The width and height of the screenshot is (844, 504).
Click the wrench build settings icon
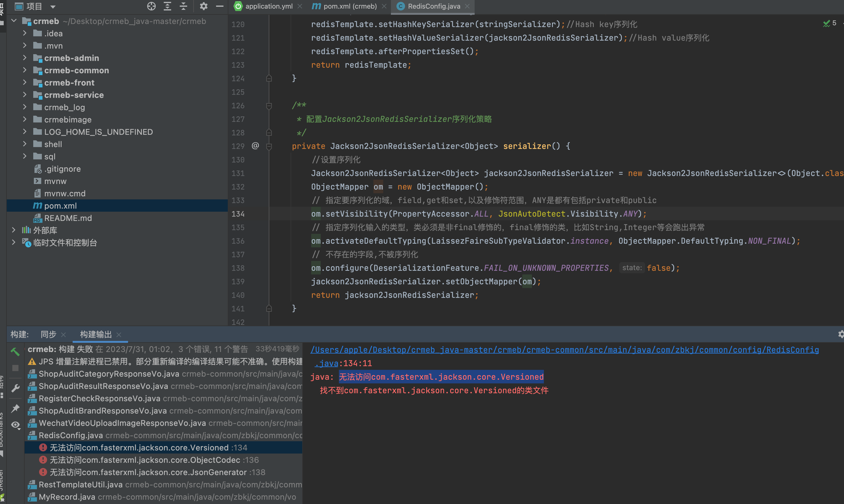pos(15,388)
